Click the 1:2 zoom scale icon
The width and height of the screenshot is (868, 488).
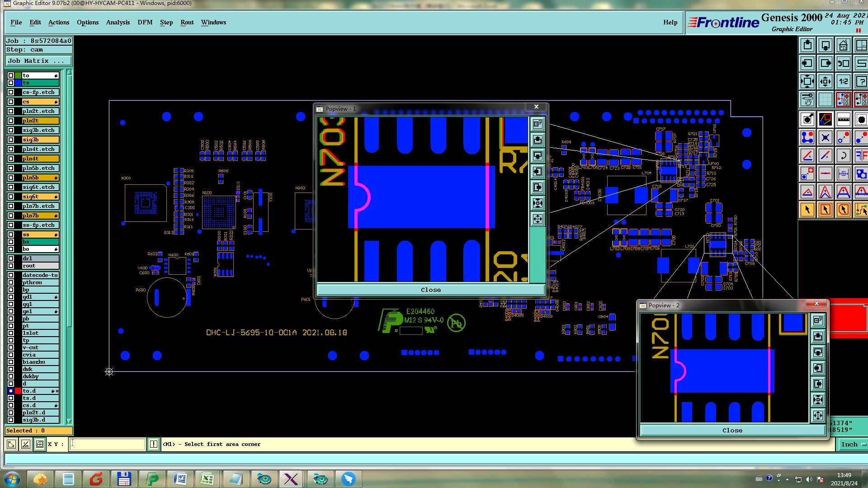coord(843,82)
